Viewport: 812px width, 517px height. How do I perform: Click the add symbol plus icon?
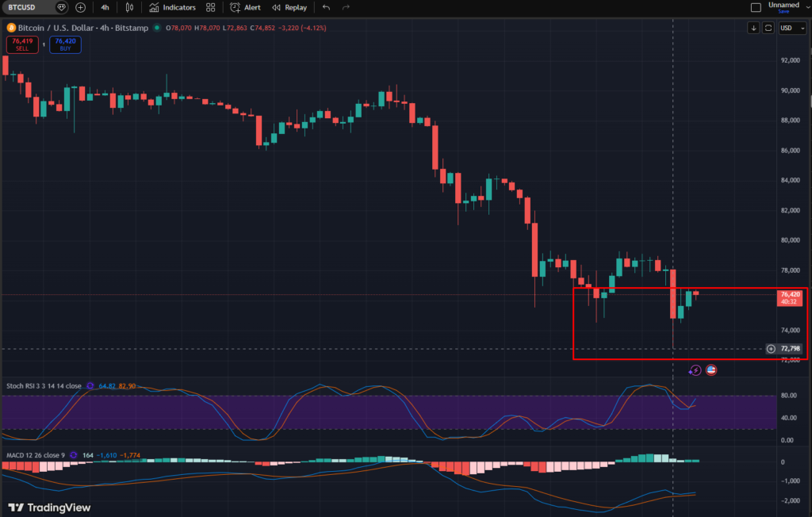coord(80,7)
